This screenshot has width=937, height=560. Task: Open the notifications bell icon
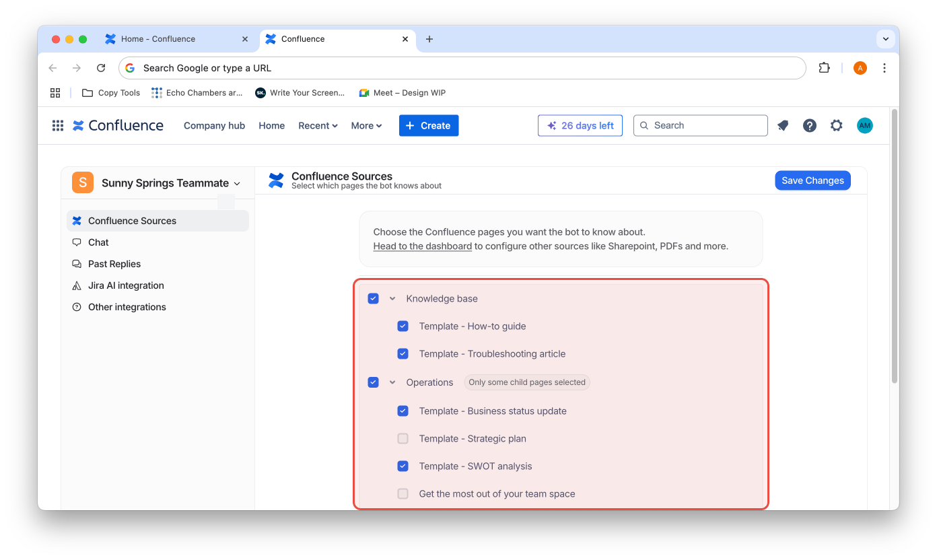(x=783, y=125)
